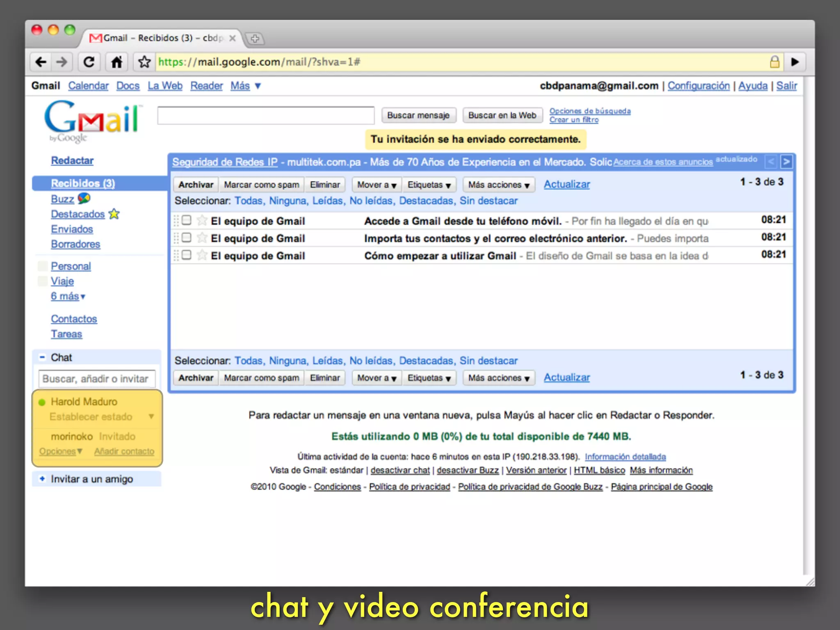Click 'desactivar chat' footer link
This screenshot has width=840, height=630.
(x=400, y=470)
